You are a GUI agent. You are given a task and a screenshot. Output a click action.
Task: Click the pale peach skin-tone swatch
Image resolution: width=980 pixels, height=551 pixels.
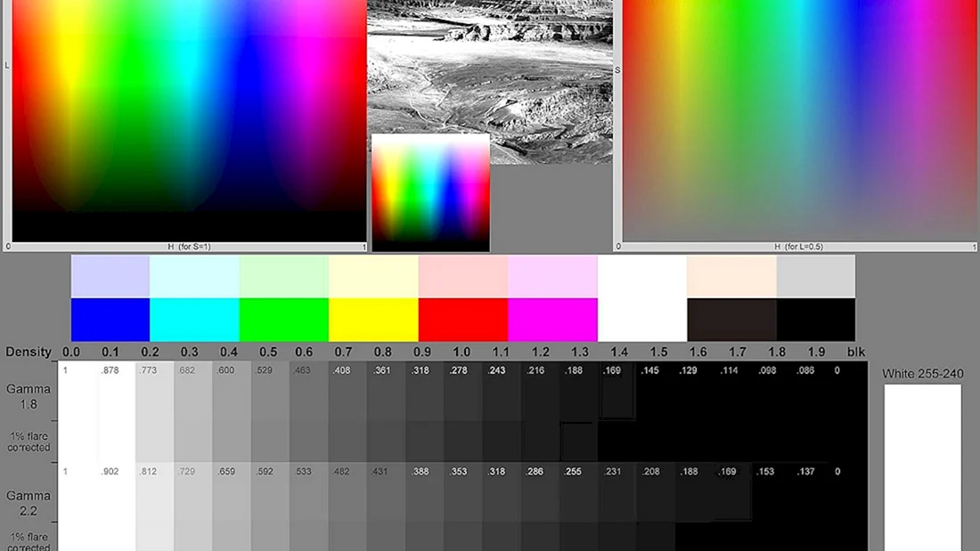point(731,276)
